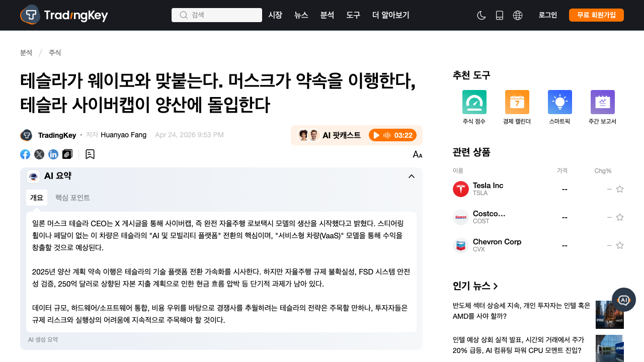
Task: Open the 스마트픽 tool
Action: coord(560,108)
